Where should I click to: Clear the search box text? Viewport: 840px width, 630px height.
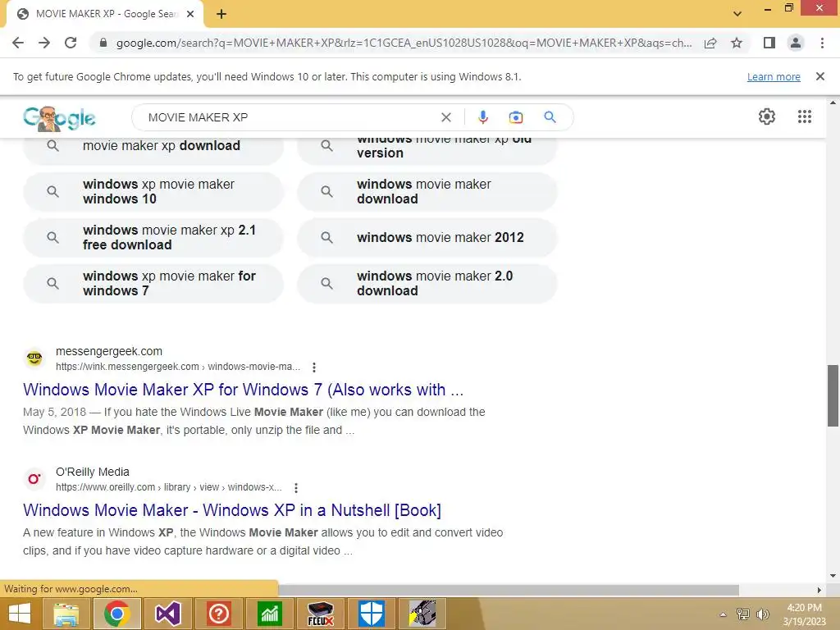[x=445, y=117]
